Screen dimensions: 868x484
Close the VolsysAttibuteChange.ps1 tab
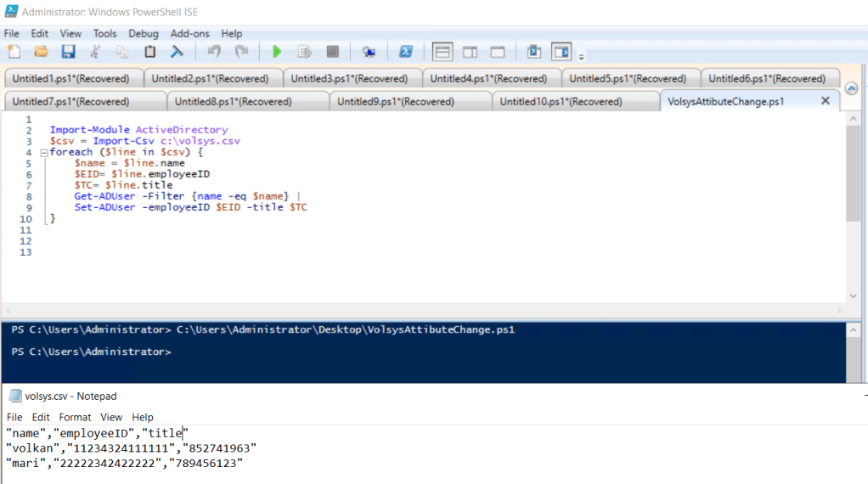(825, 100)
